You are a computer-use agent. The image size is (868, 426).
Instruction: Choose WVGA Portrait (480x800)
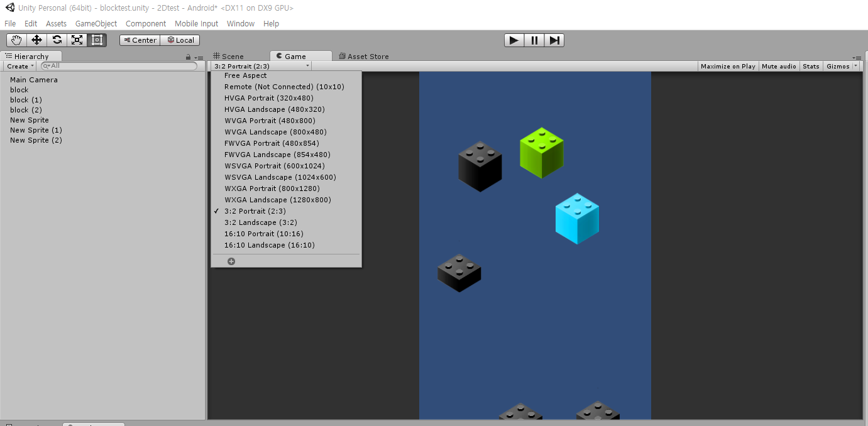coord(286,121)
